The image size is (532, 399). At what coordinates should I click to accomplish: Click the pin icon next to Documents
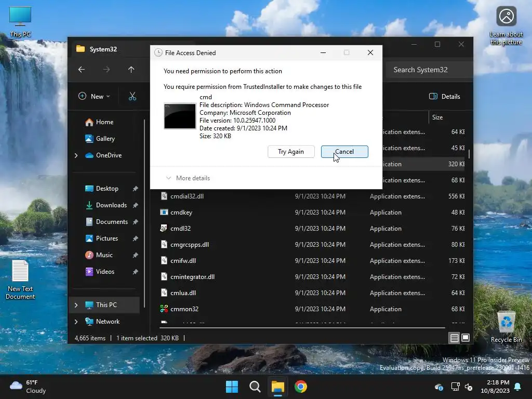(136, 222)
